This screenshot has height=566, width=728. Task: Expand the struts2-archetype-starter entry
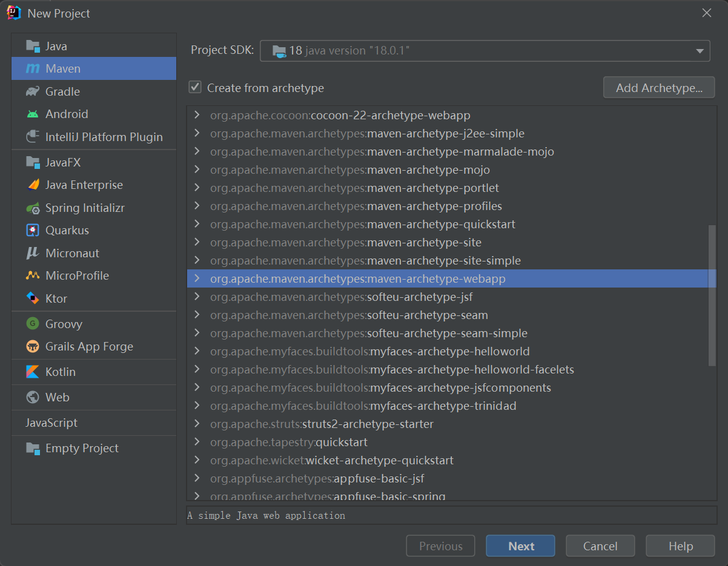point(196,424)
